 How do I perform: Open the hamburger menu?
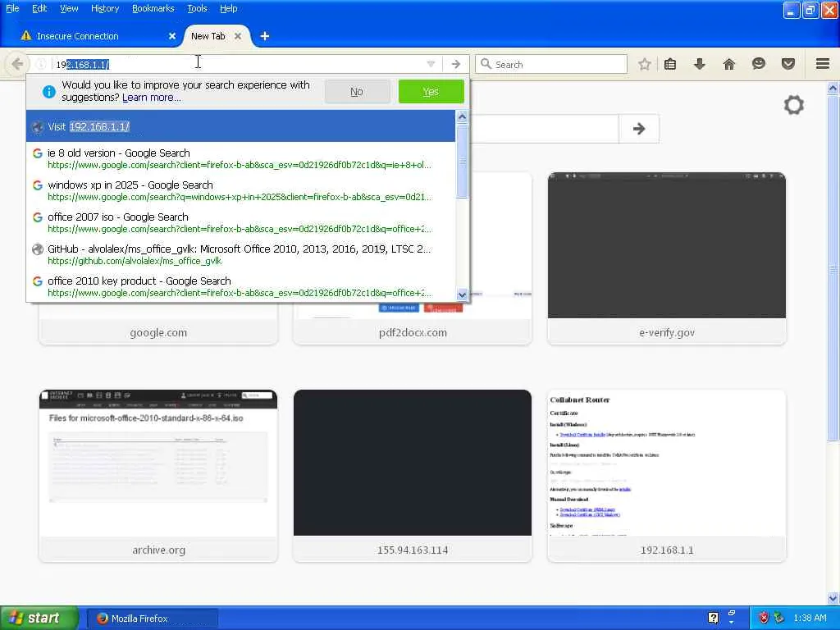coord(823,64)
